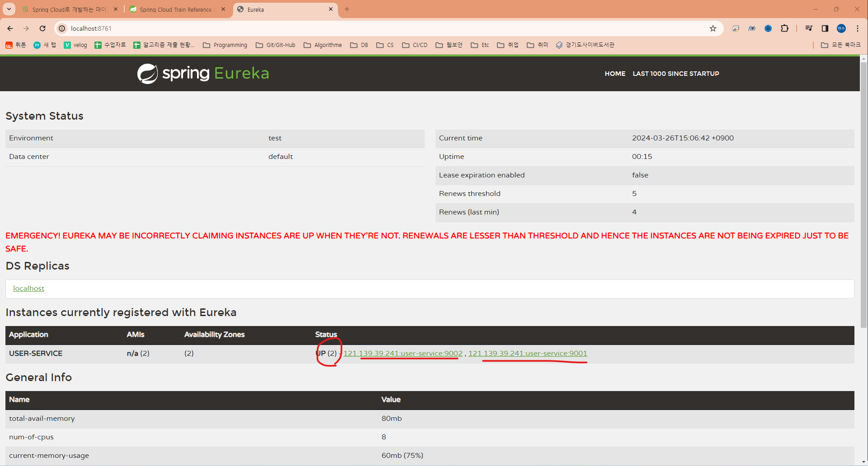The width and height of the screenshot is (868, 466).
Task: Open the tab search dropdown arrow
Action: click(9, 9)
